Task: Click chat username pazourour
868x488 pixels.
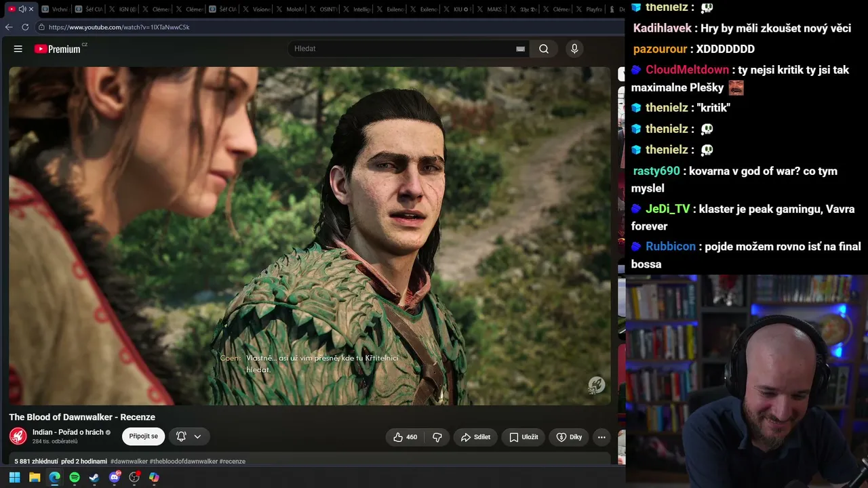Action: click(x=660, y=49)
